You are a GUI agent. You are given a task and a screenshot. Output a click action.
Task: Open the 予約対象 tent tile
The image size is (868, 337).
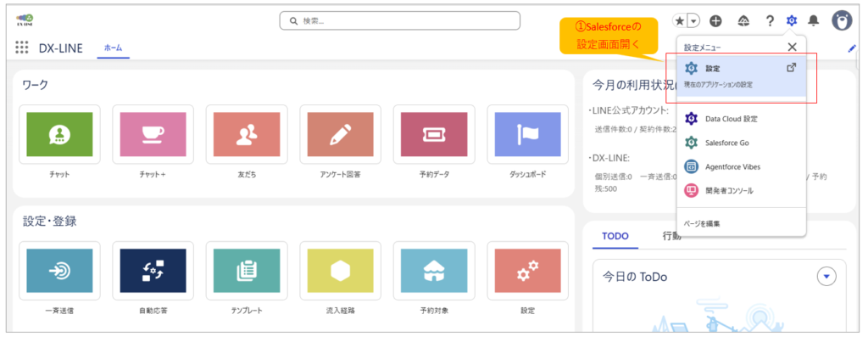click(434, 271)
